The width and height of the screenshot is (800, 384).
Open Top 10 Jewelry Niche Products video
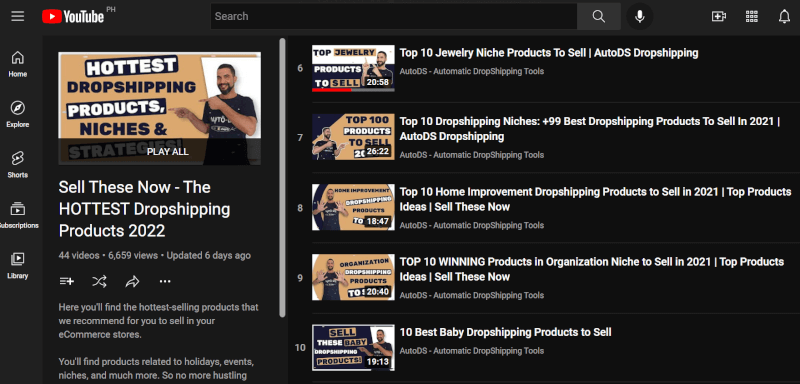click(x=548, y=53)
